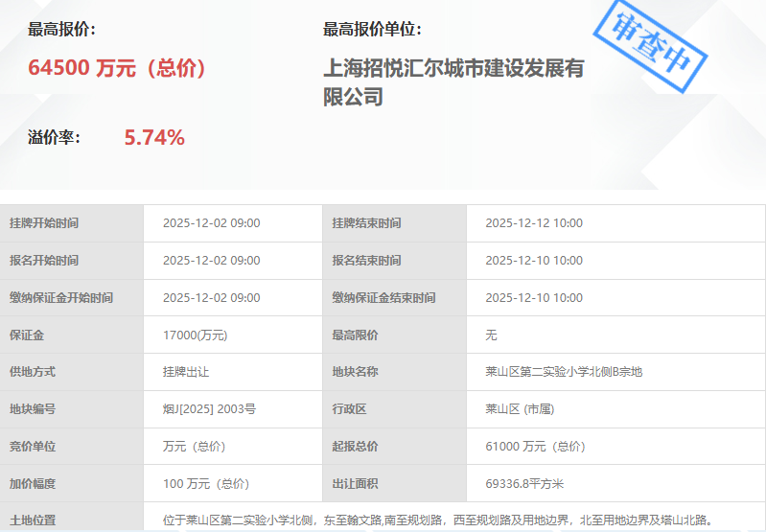Click the 溢价率 label
Viewport: 766px width, 532px height.
55,138
